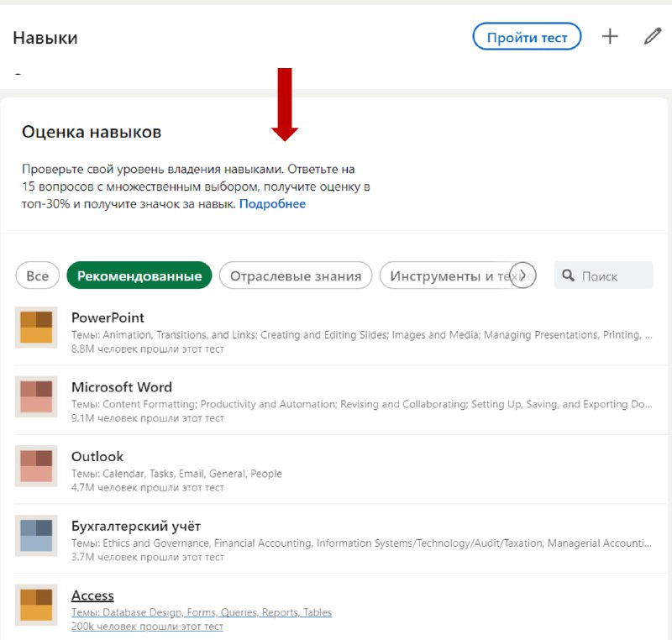Click the Outlook topics Calendar, Tasks, Email line
Image resolution: width=672 pixels, height=640 pixels.
pyautogui.click(x=176, y=474)
